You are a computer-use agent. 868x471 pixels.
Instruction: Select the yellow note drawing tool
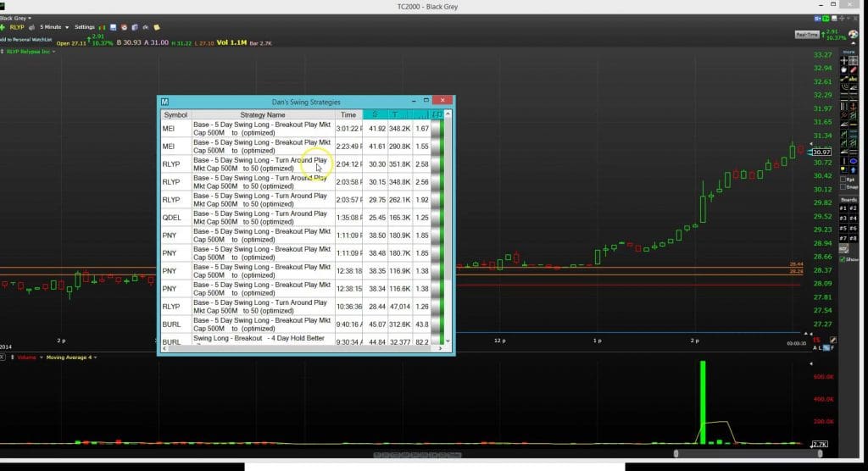point(843,170)
